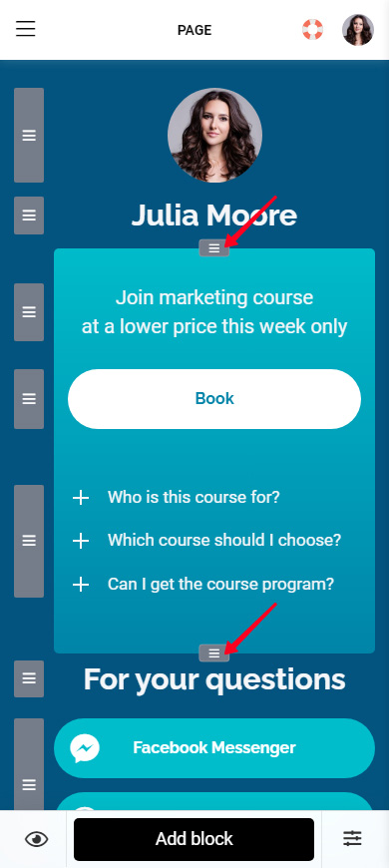Click the drag handle beside Julia Moore title
The image size is (389, 868).
point(29,216)
